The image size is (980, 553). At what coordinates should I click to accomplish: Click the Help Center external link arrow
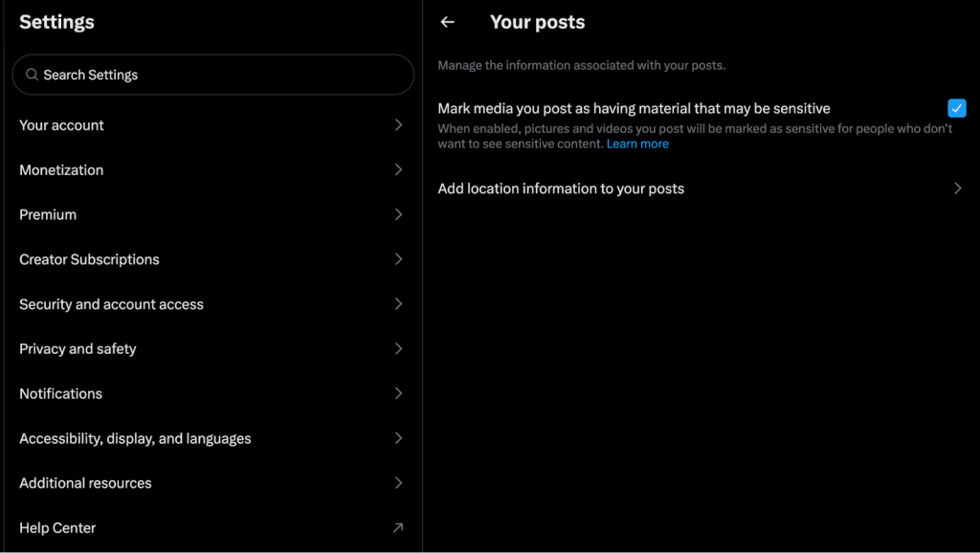coord(398,527)
